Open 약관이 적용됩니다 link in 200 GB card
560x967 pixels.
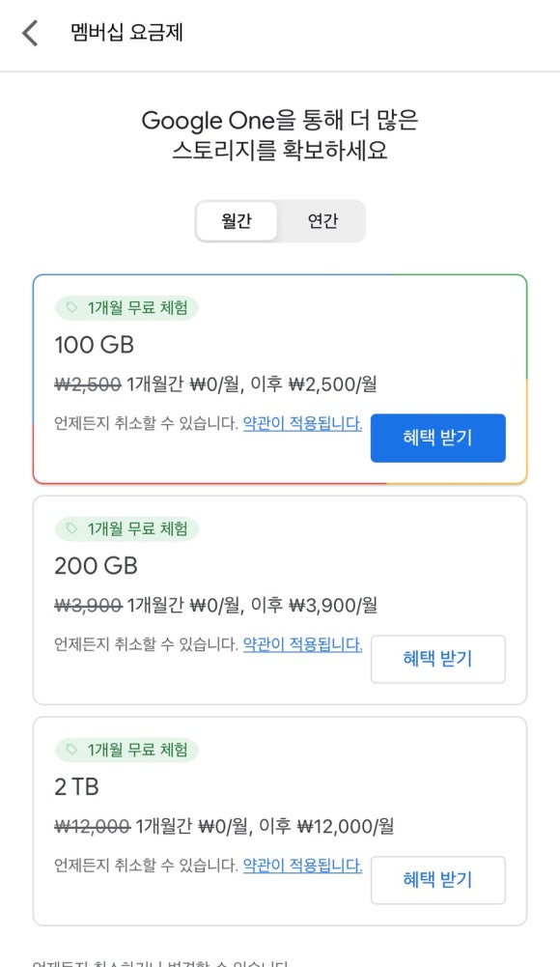(x=302, y=644)
